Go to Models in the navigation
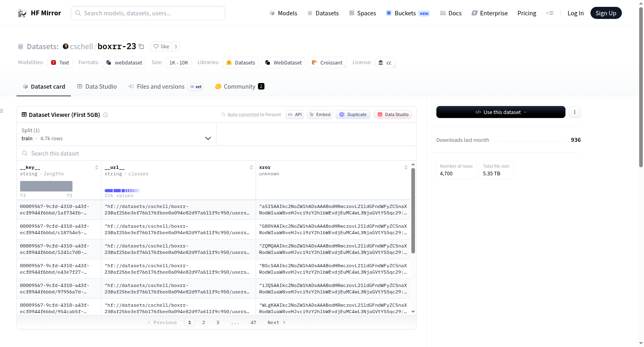This screenshot has width=644, height=347. point(283,13)
